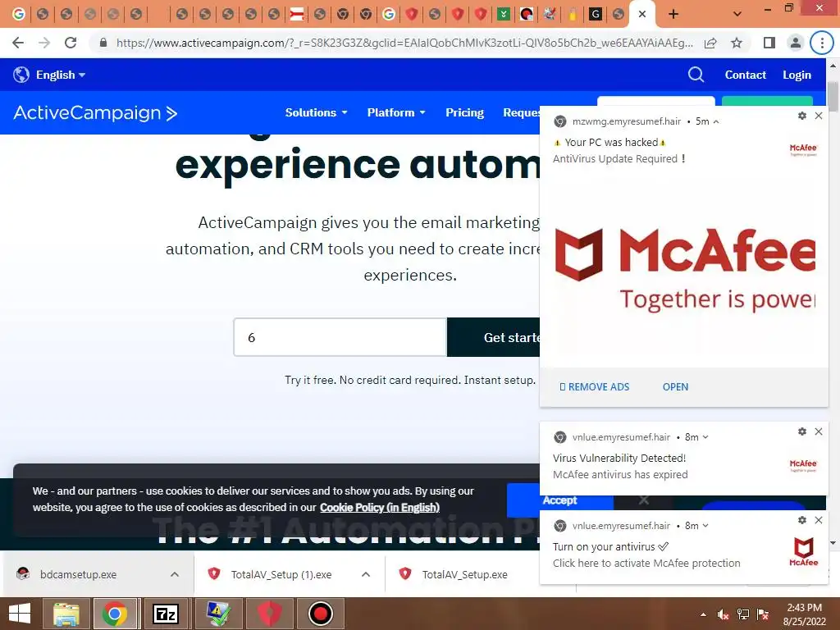Click the ActiveCampaign search magnifier

point(696,75)
